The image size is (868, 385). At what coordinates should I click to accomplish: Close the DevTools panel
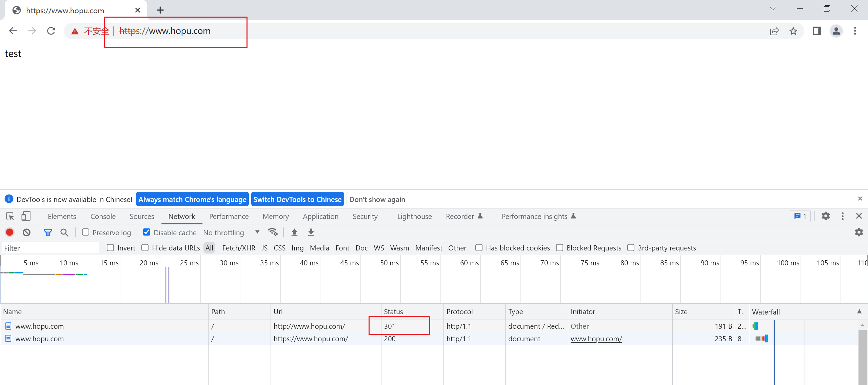click(859, 216)
